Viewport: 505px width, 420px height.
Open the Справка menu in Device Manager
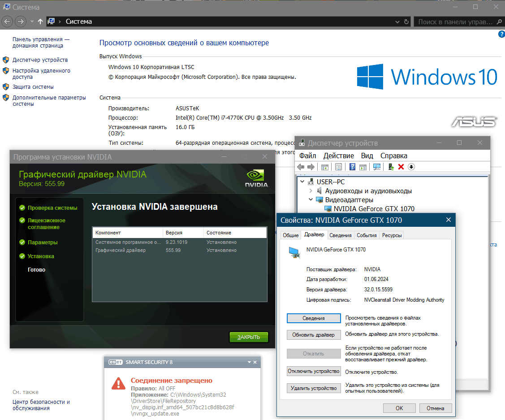tap(393, 156)
